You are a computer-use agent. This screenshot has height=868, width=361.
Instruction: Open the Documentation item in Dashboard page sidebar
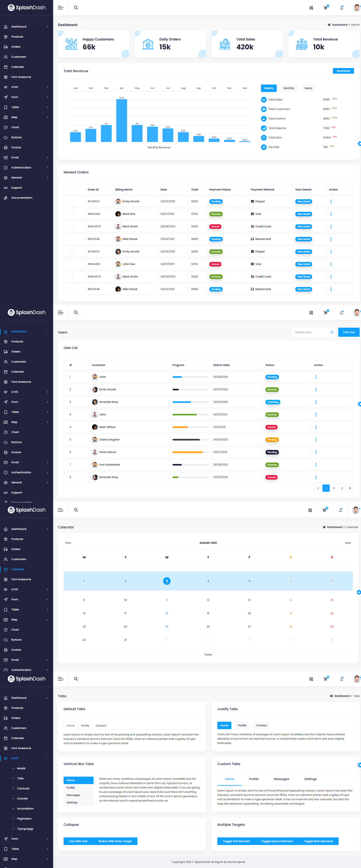pos(22,198)
